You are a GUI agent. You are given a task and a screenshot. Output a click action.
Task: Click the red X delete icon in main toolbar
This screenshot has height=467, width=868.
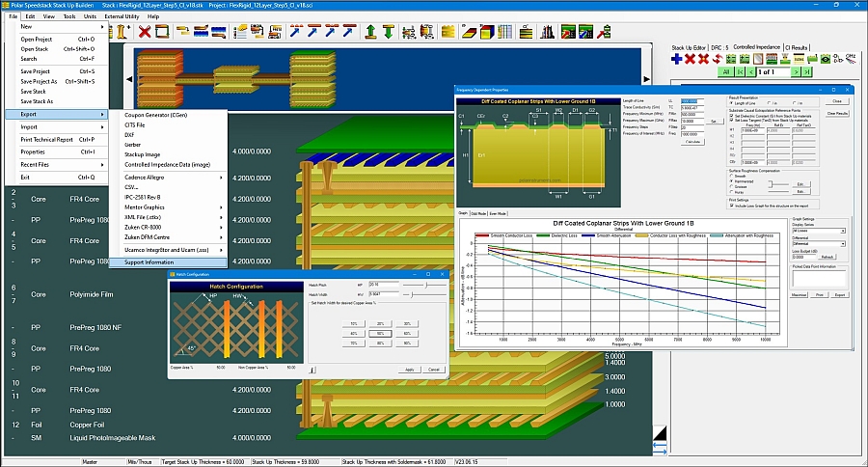[145, 31]
